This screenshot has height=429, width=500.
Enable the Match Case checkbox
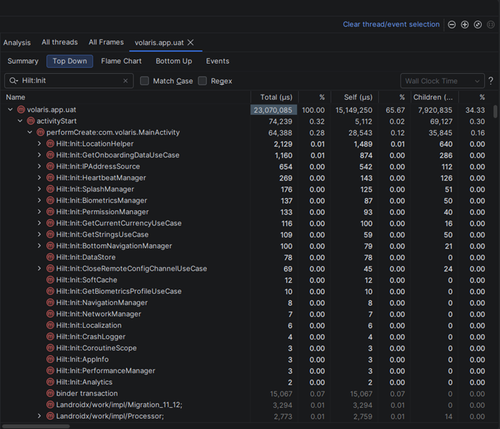[x=144, y=81]
